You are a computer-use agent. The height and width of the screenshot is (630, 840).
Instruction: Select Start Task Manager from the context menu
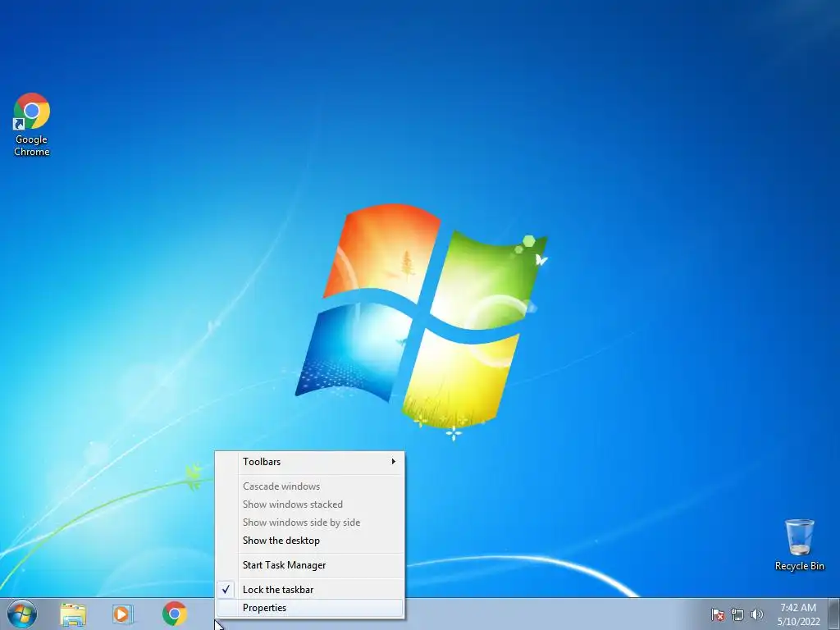[309, 565]
